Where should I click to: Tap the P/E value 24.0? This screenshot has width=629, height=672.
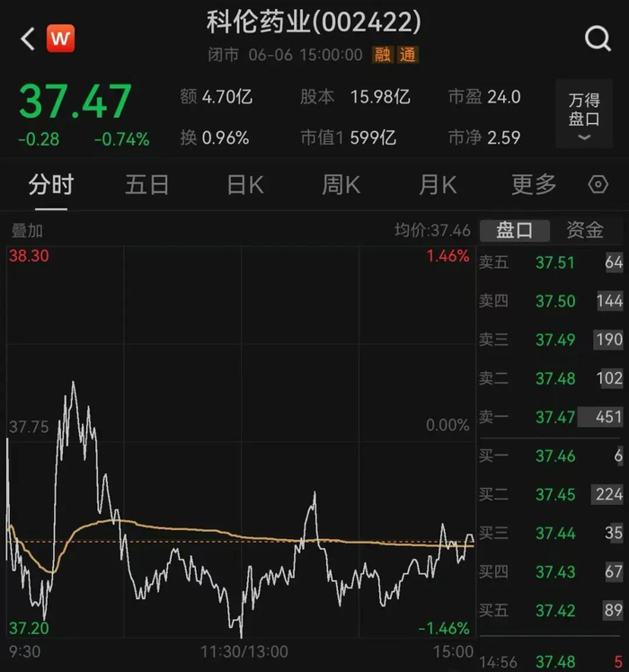pos(504,97)
